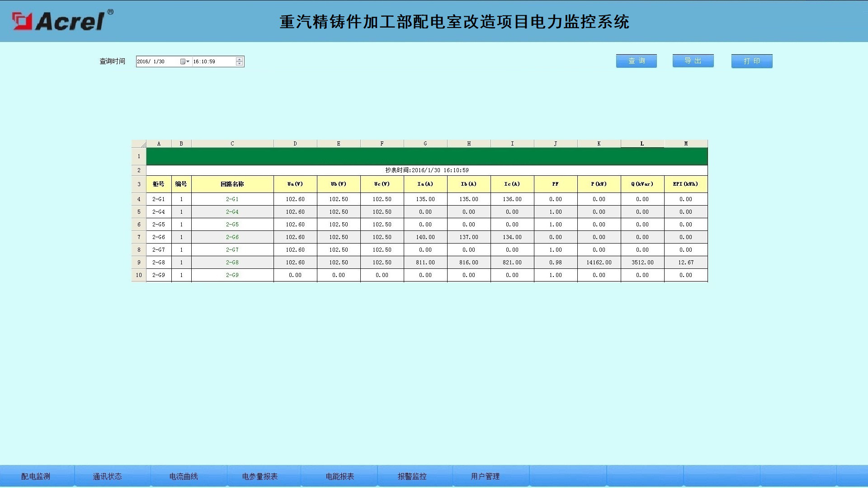Screen dimensions: 868x488
Task: Click the 回路名称 header cell
Action: click(232, 184)
